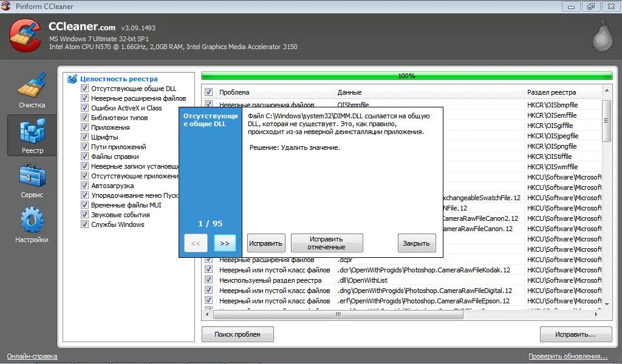Toggle the Шрифты checkbox

coord(84,136)
